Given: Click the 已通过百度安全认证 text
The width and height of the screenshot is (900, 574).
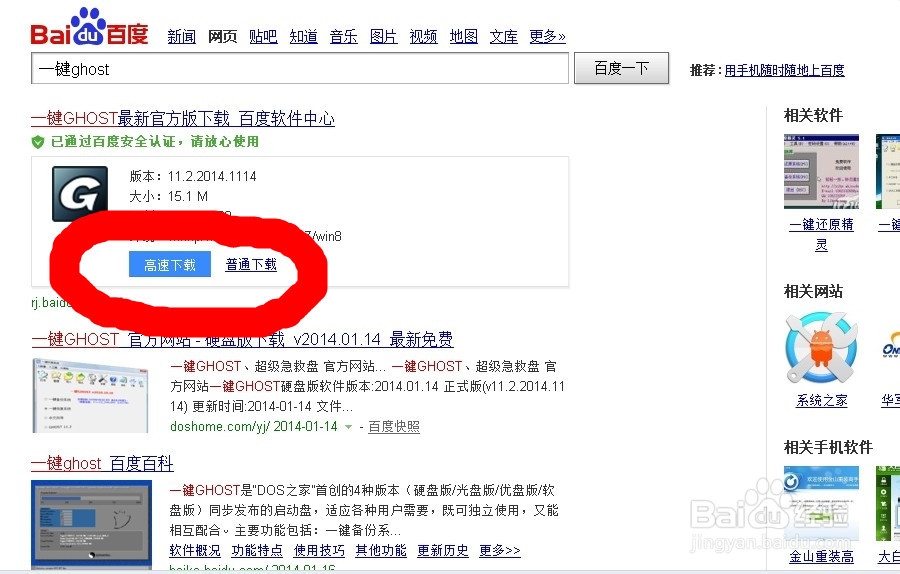Looking at the screenshot, I should point(155,142).
